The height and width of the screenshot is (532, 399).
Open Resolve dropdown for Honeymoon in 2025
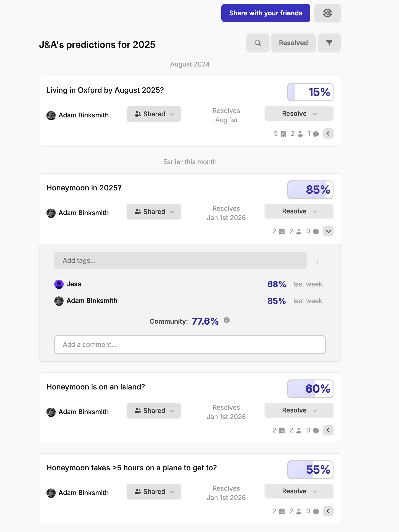pos(299,211)
